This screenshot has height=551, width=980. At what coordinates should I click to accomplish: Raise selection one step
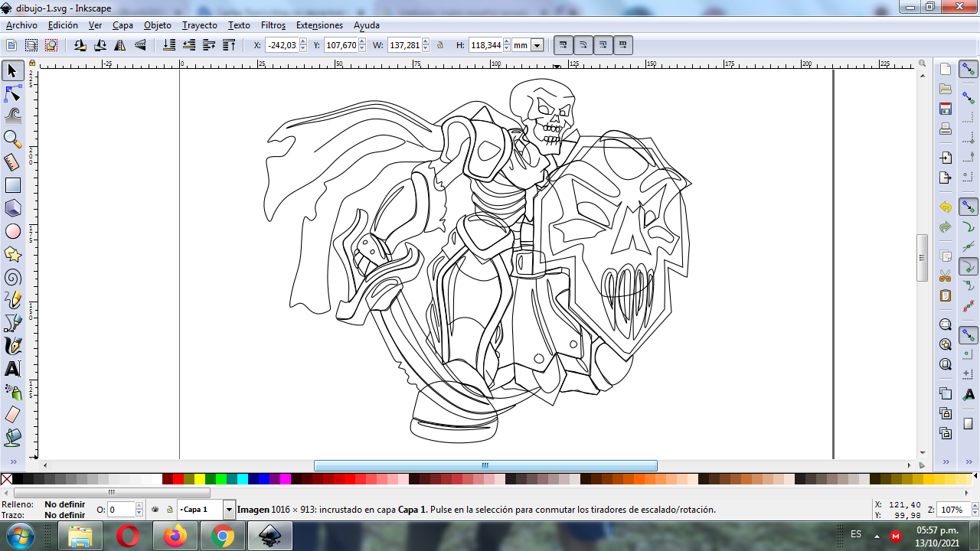(209, 45)
